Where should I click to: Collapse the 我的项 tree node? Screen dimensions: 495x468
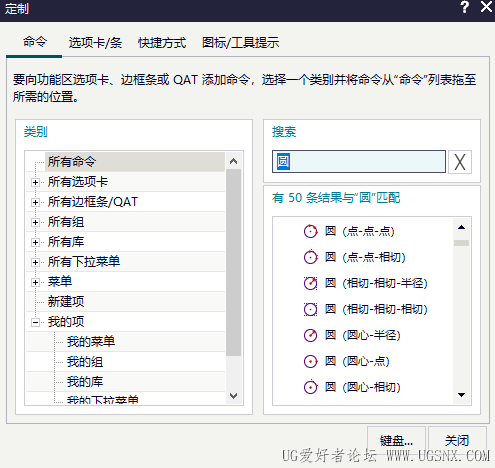(x=35, y=322)
